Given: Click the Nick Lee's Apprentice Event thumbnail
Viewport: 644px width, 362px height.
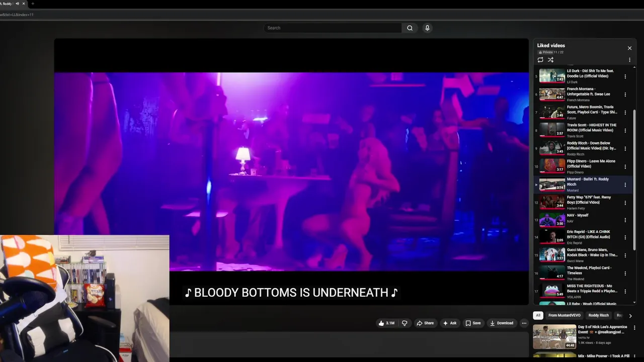Looking at the screenshot, I should (x=554, y=337).
